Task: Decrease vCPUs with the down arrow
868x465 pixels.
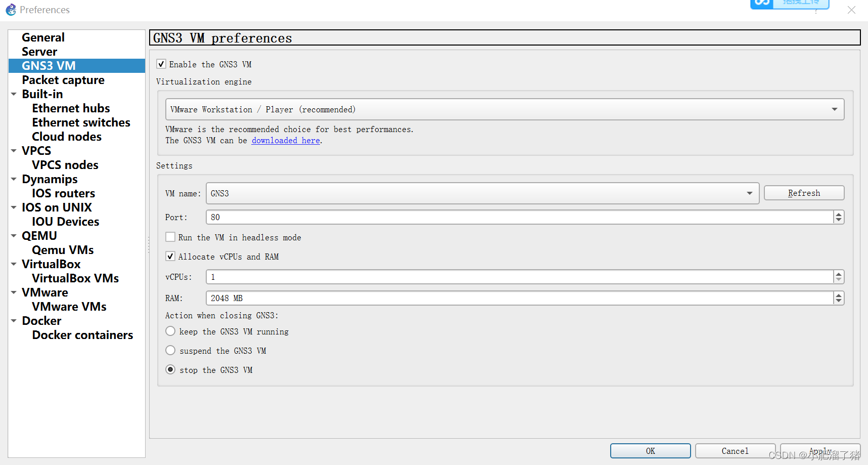Action: (x=839, y=280)
